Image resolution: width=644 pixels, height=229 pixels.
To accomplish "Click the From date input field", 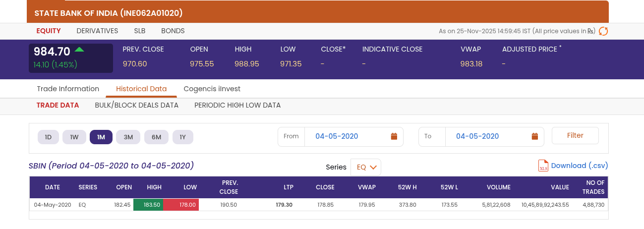I will point(337,136).
